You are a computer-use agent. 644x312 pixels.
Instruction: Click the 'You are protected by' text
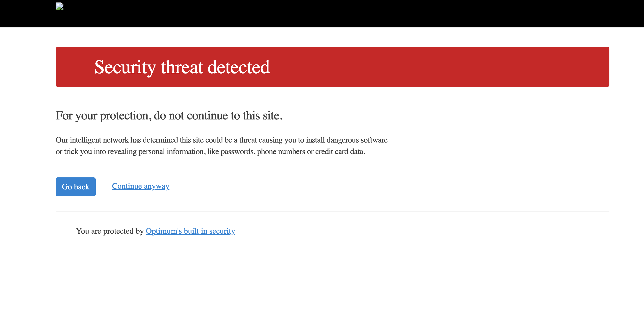[110, 231]
